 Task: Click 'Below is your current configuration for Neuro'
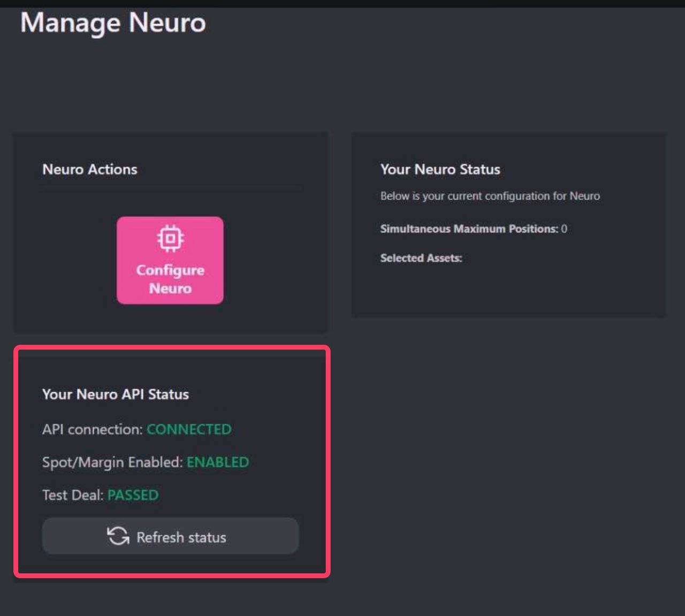click(x=490, y=196)
